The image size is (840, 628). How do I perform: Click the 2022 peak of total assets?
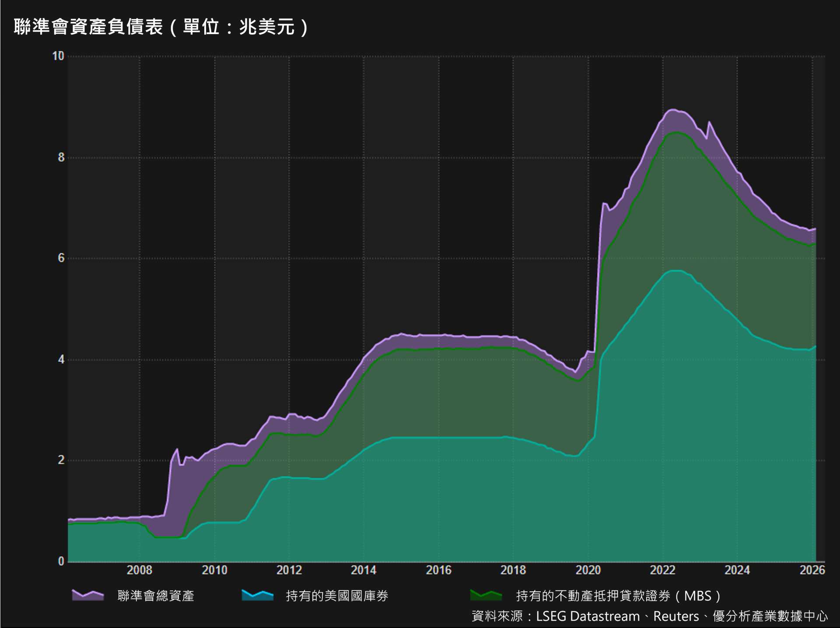coord(672,110)
